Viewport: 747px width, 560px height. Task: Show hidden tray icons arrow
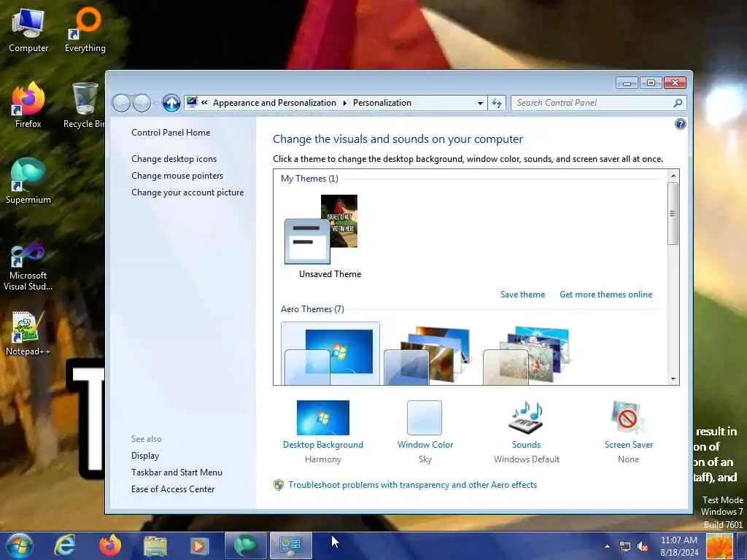click(x=607, y=547)
